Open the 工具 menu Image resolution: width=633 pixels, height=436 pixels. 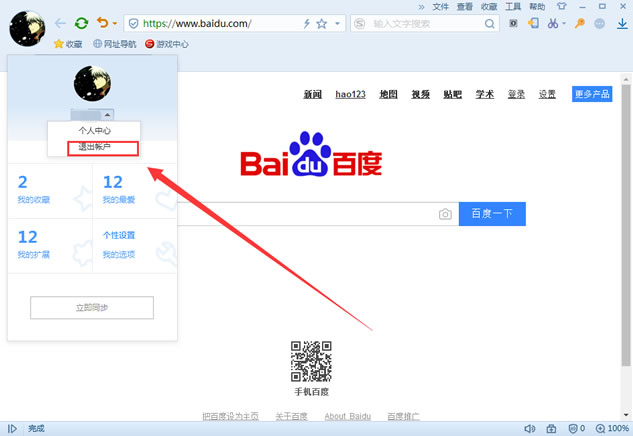(x=513, y=6)
